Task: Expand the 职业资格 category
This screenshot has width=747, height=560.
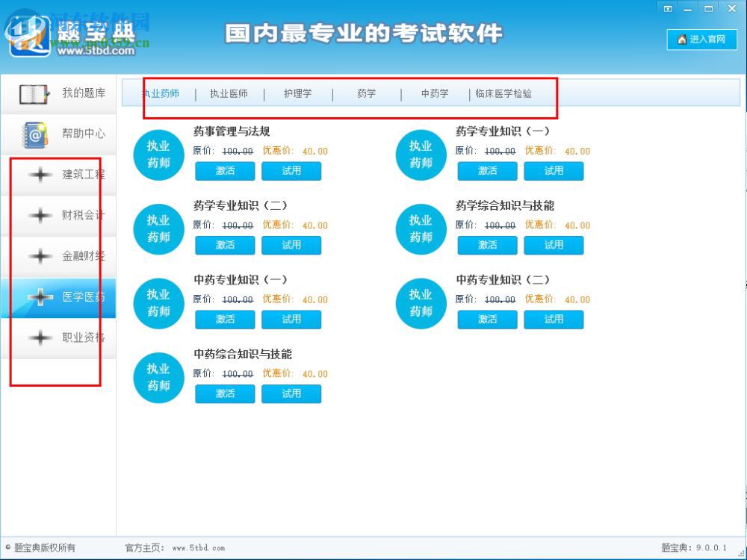Action: click(40, 337)
